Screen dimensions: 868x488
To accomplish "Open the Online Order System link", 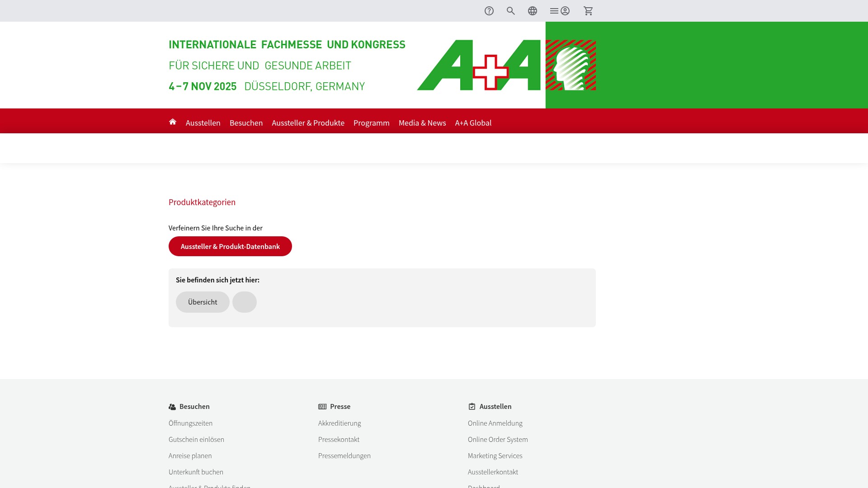I will [498, 439].
